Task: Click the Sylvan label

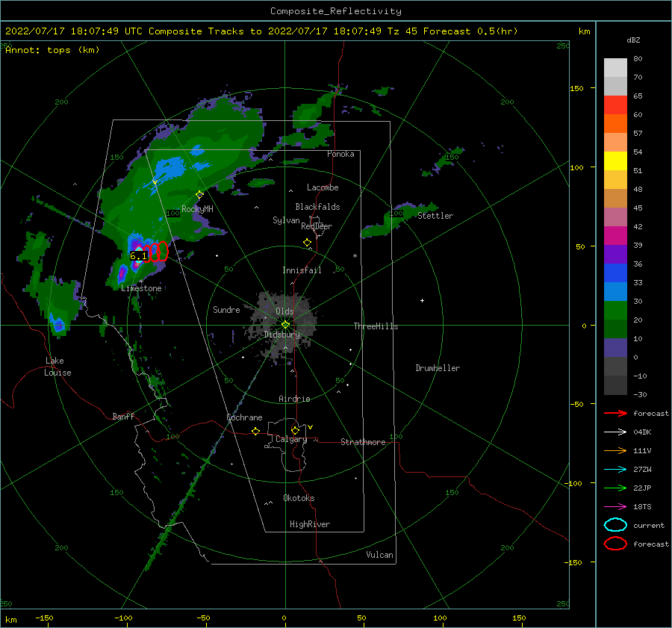Action: (x=286, y=220)
